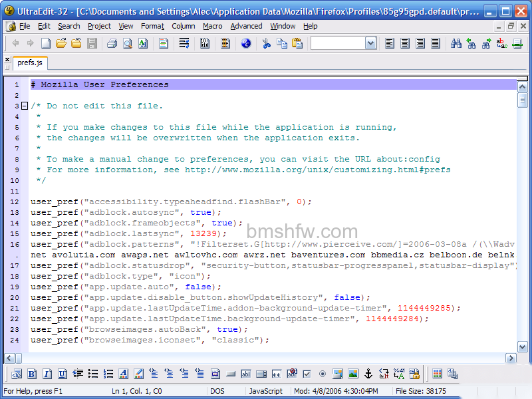
Task: Close the file tab list panel
Action: pyautogui.click(x=7, y=59)
